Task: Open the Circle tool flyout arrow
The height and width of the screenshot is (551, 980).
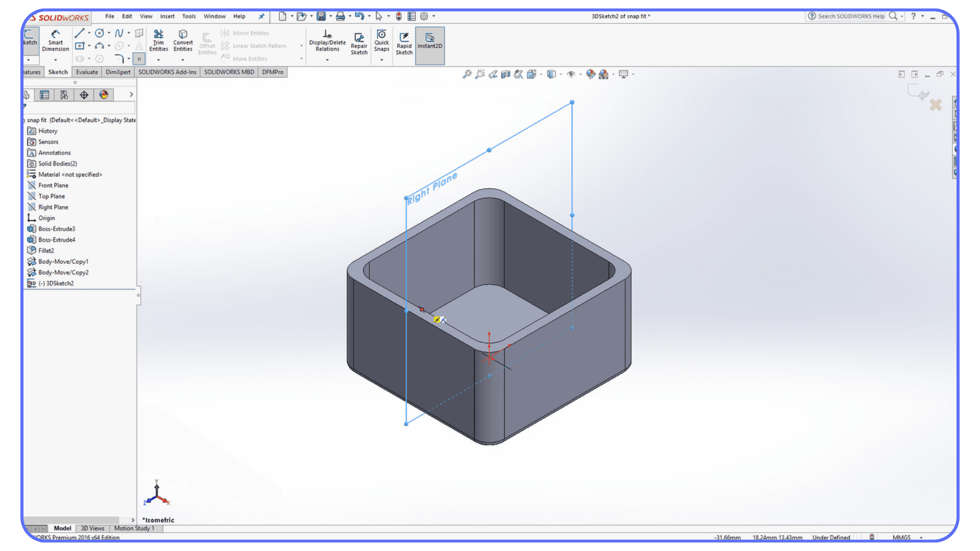Action: point(108,33)
